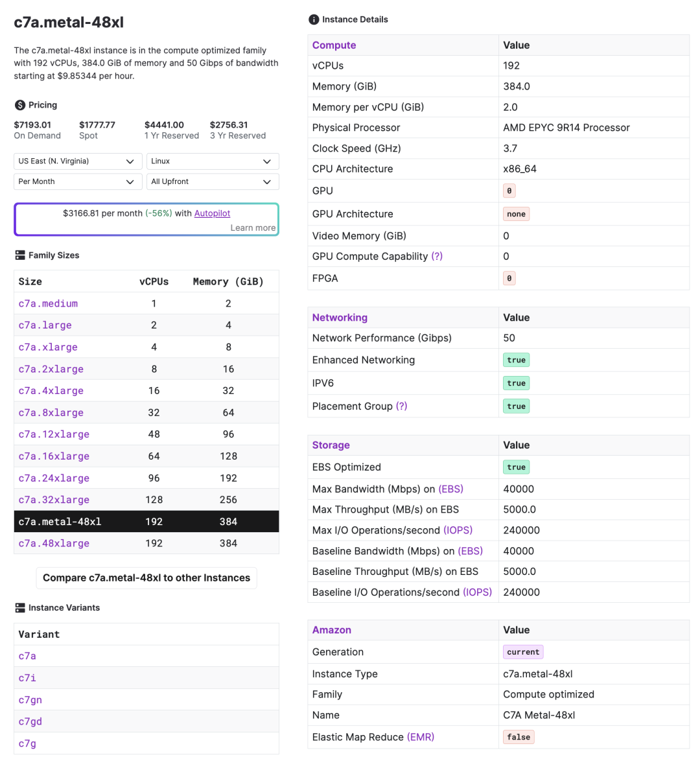The width and height of the screenshot is (700, 759).
Task: Click the EBS link beside Max Bandwidth
Action: coord(451,489)
